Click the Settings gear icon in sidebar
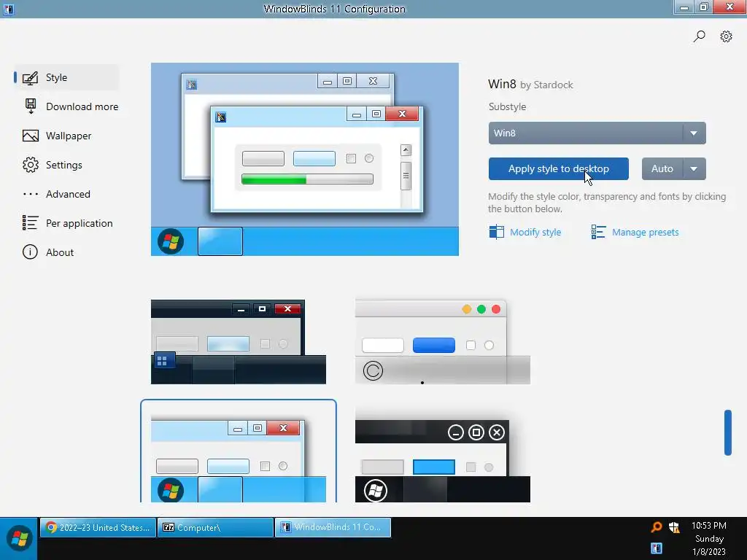The width and height of the screenshot is (747, 560). point(31,165)
